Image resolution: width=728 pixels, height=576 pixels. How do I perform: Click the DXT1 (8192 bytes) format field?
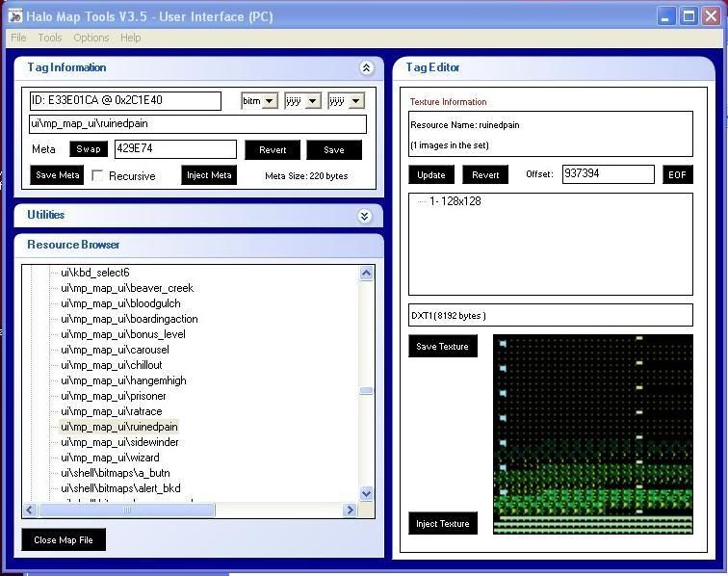click(551, 315)
